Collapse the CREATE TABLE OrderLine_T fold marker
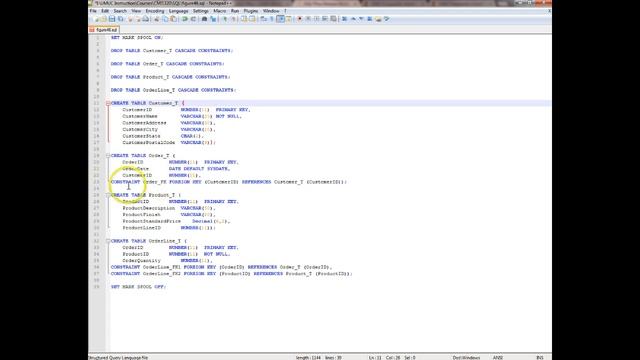 [108, 241]
